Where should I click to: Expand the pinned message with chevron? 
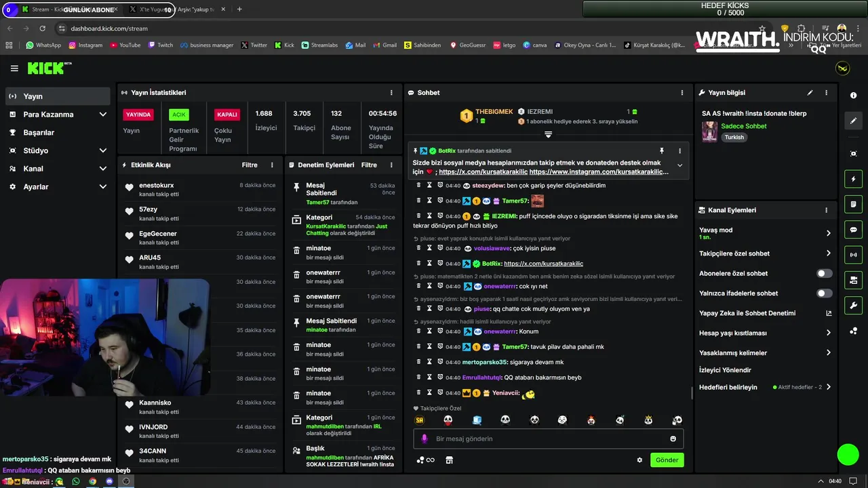[x=679, y=165]
